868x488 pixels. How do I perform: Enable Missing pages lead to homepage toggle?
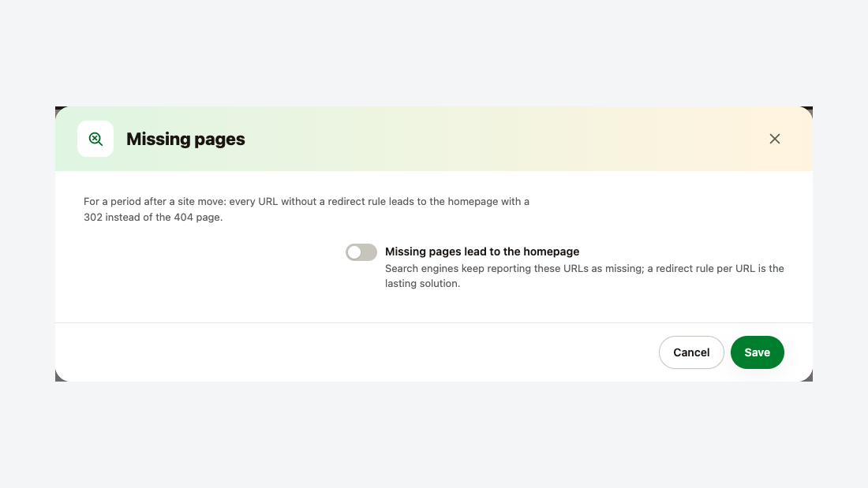(361, 252)
